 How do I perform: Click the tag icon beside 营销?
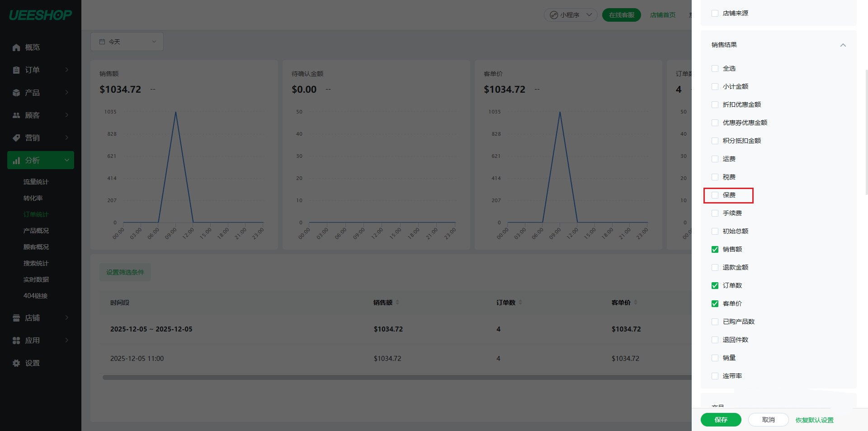point(16,138)
